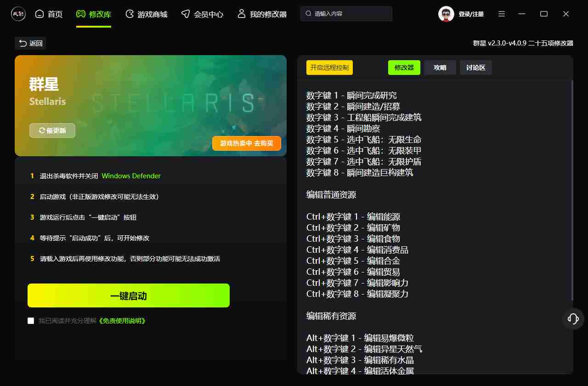Click the 编辑普通资源 heading
588x386 pixels.
[x=331, y=195]
